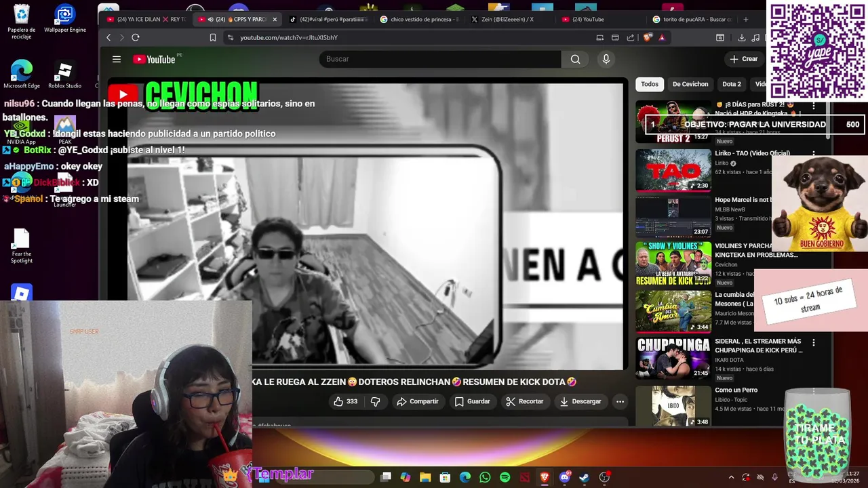Image resolution: width=868 pixels, height=488 pixels.
Task: Select the Todos filter chip
Action: 650,84
